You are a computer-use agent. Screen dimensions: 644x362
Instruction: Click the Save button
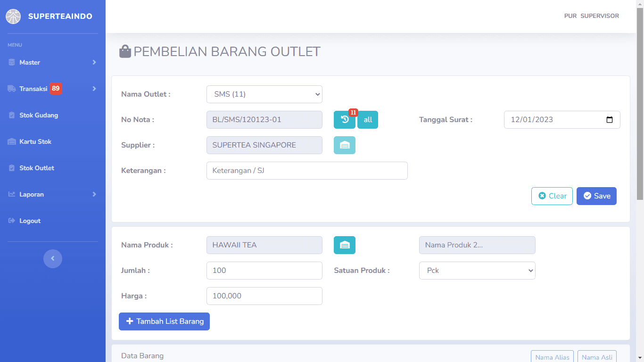click(596, 196)
